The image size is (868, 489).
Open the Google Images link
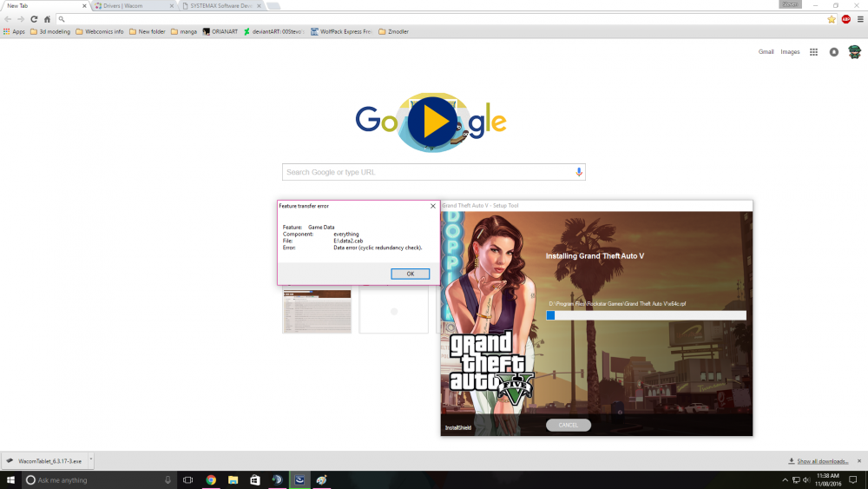[790, 51]
